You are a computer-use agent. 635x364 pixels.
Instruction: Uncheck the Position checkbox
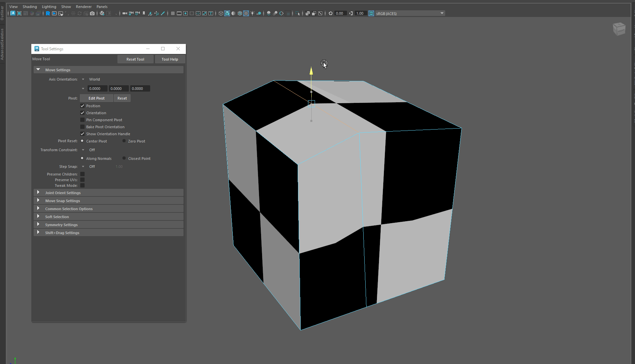point(83,106)
